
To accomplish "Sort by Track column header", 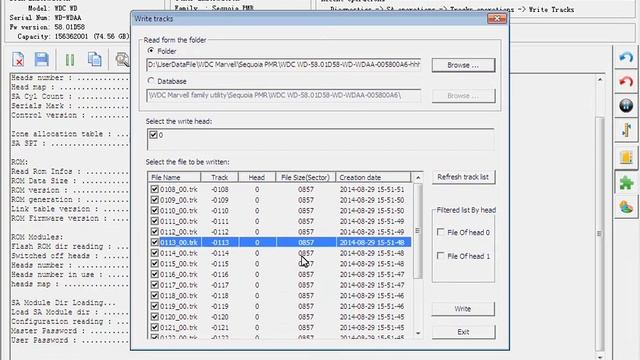I will tap(220, 177).
